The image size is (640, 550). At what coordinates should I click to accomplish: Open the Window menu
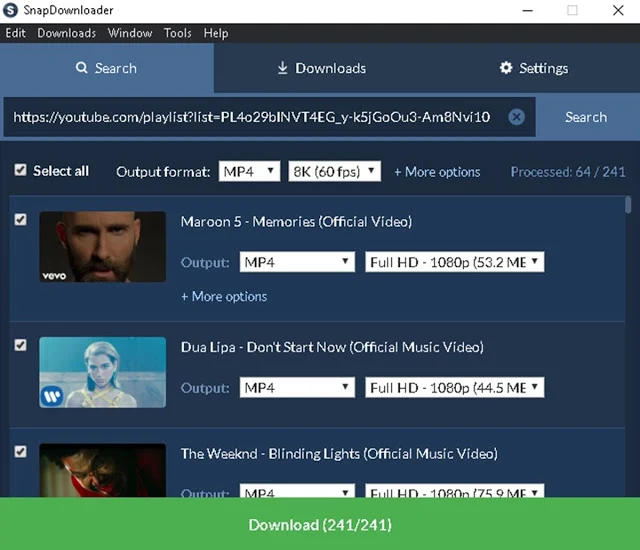[130, 33]
